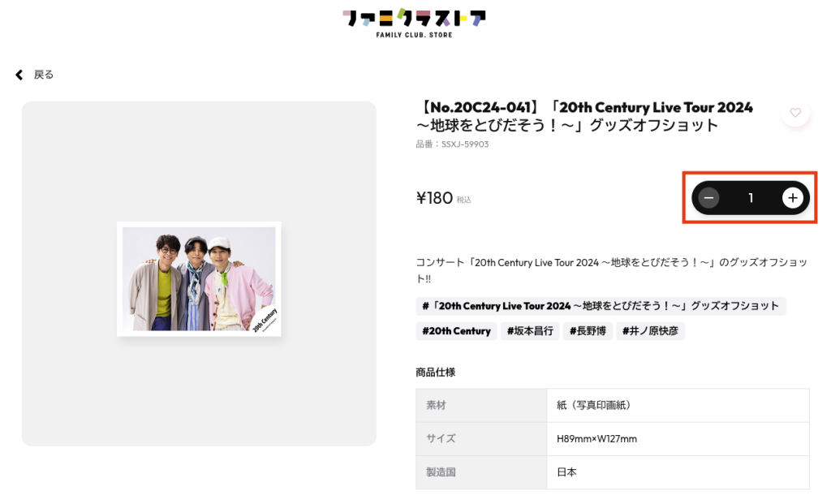Decrease quantity with the minus button
The image size is (831, 504).
tap(708, 198)
